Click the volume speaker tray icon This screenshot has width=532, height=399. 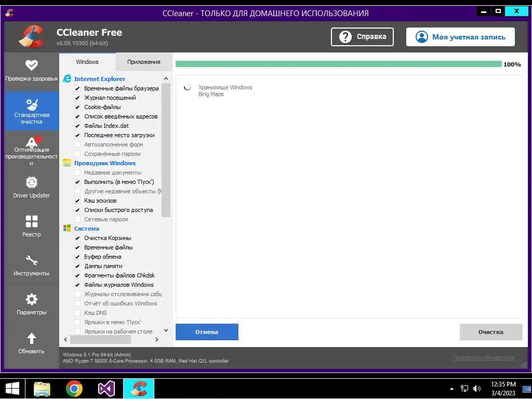tap(477, 389)
